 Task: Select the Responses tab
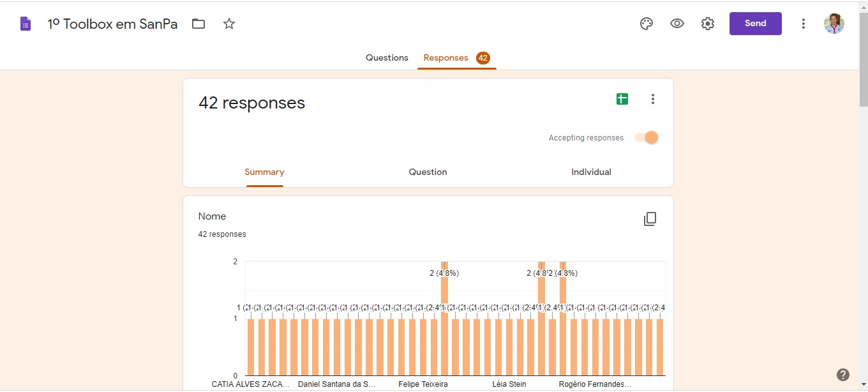pos(446,57)
